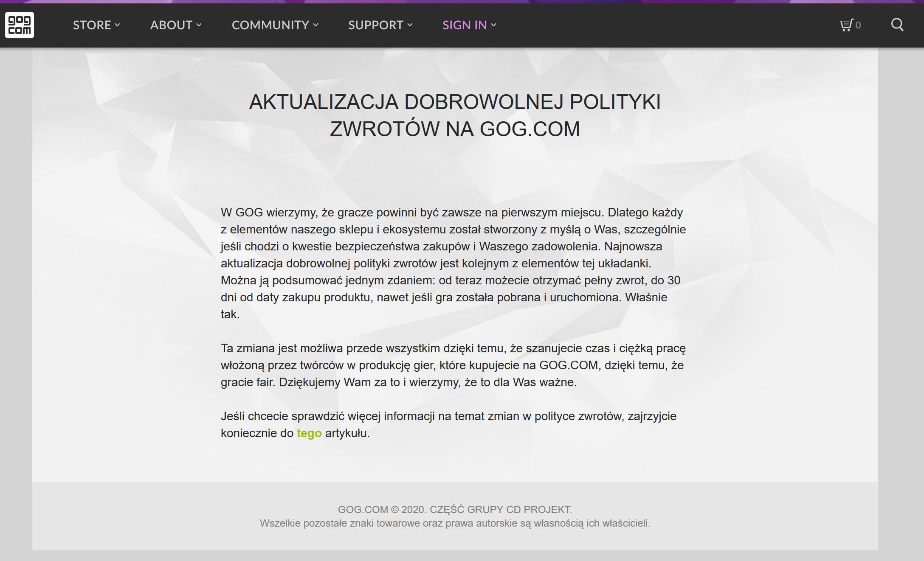
Task: Click sentence starting 'Można ją podsumować jednym zdaniem'
Action: 451,289
